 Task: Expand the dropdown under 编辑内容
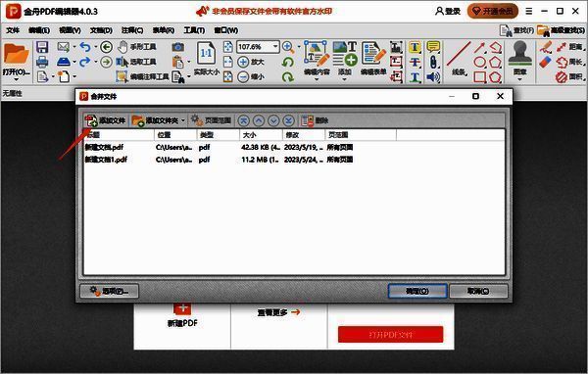(x=317, y=79)
